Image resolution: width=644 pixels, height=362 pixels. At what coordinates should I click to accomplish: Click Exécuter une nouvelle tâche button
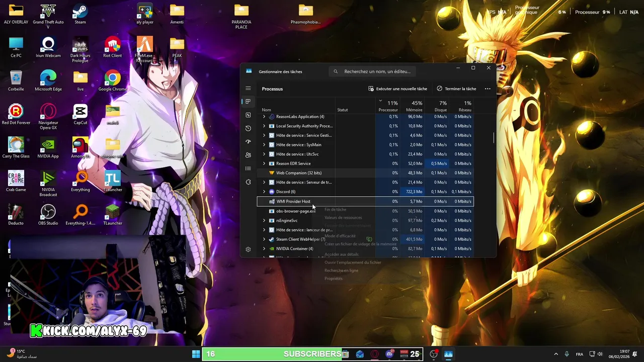click(x=397, y=88)
